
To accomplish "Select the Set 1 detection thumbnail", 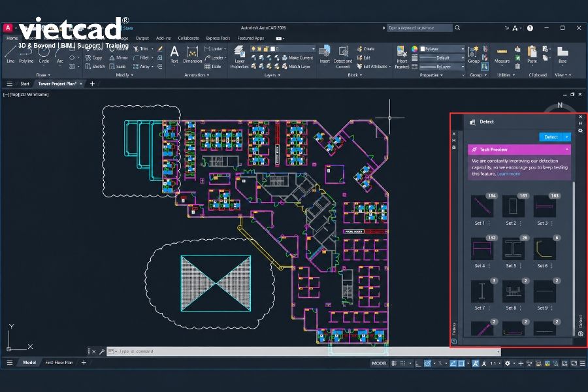I will click(482, 206).
